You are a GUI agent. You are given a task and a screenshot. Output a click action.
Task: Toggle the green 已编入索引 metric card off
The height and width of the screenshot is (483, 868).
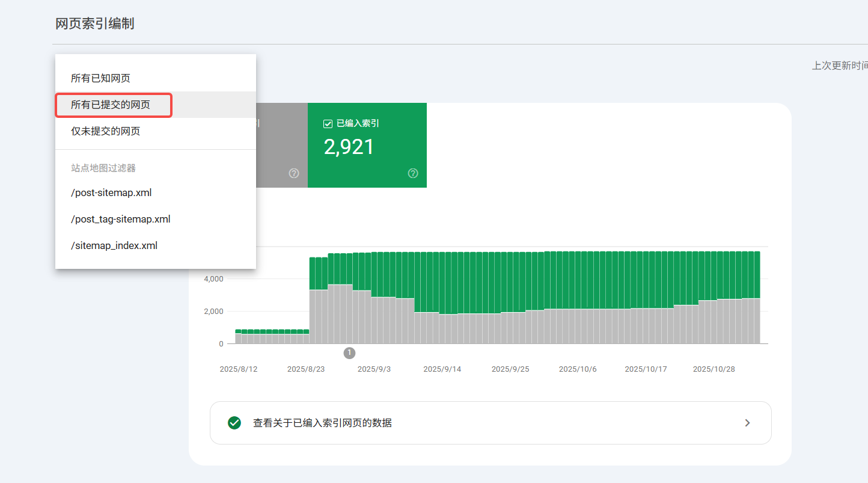tap(367, 146)
